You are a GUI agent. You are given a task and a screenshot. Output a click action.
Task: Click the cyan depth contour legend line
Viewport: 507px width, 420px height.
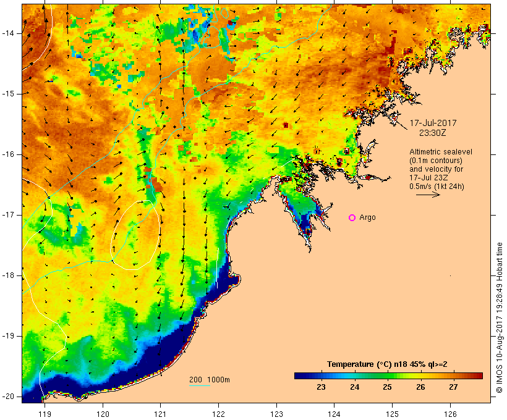[200, 385]
